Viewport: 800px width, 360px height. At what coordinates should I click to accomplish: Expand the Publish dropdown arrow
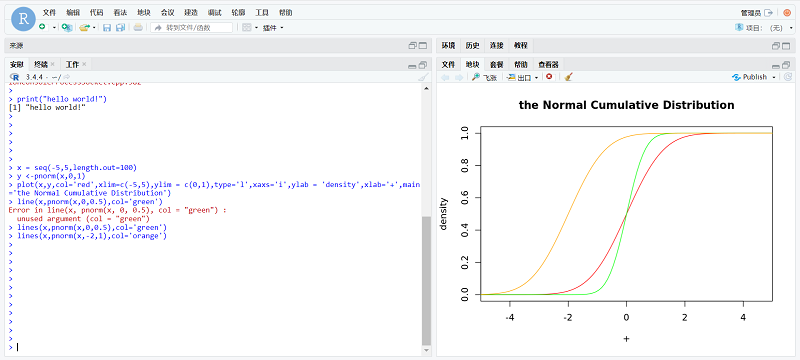tap(774, 78)
